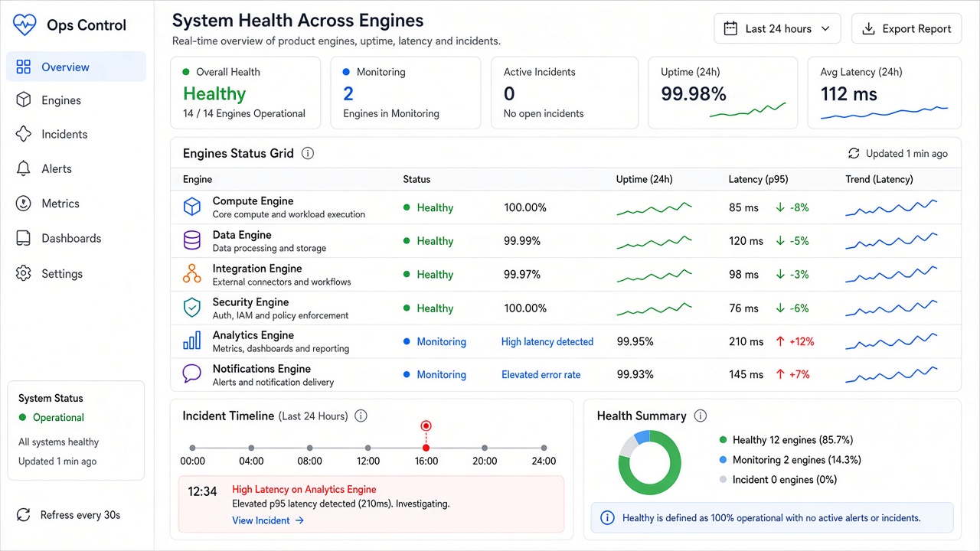Click the refresh icon by Updated 1 min ago
Screen dimensions: 980x551
[854, 153]
